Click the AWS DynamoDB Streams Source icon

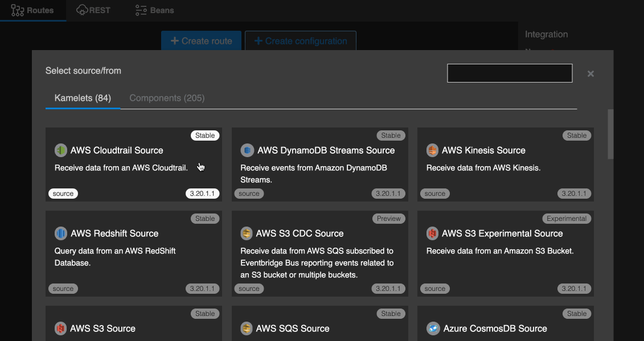(247, 150)
